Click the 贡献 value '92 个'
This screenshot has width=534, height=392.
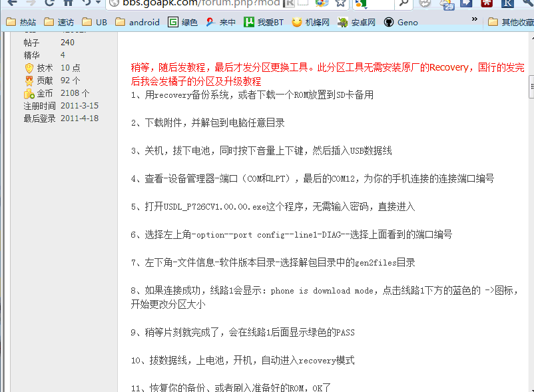71,81
